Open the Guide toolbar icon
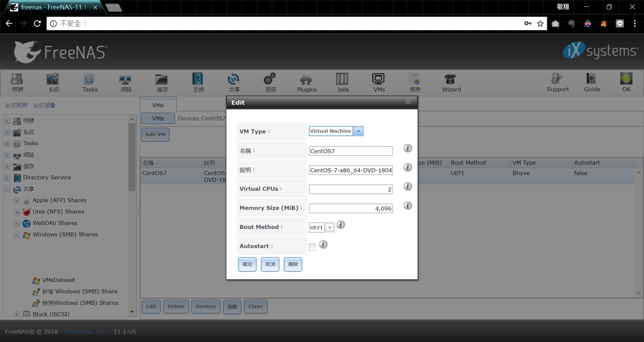Screen dimensions: 644x342 pyautogui.click(x=592, y=82)
